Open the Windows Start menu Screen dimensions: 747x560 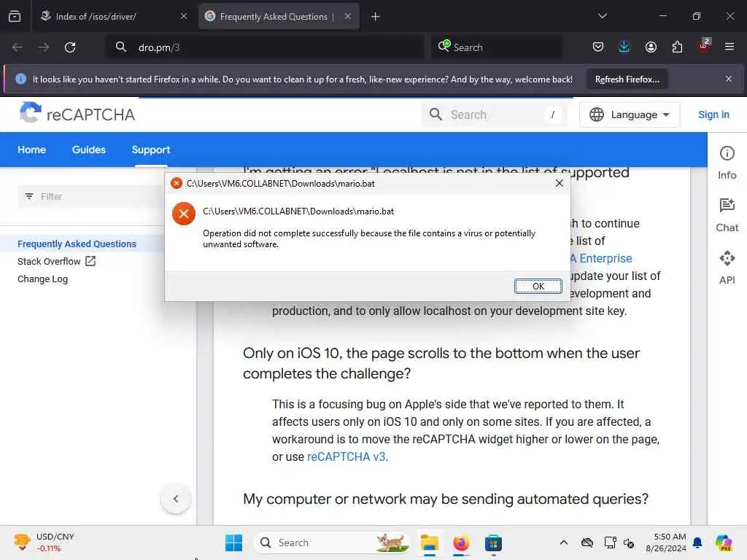pos(233,542)
